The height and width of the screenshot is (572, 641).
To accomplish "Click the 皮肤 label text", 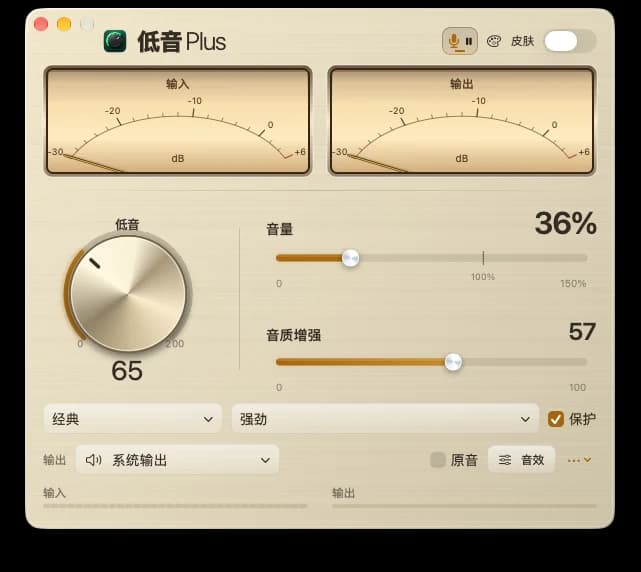I will pos(522,41).
